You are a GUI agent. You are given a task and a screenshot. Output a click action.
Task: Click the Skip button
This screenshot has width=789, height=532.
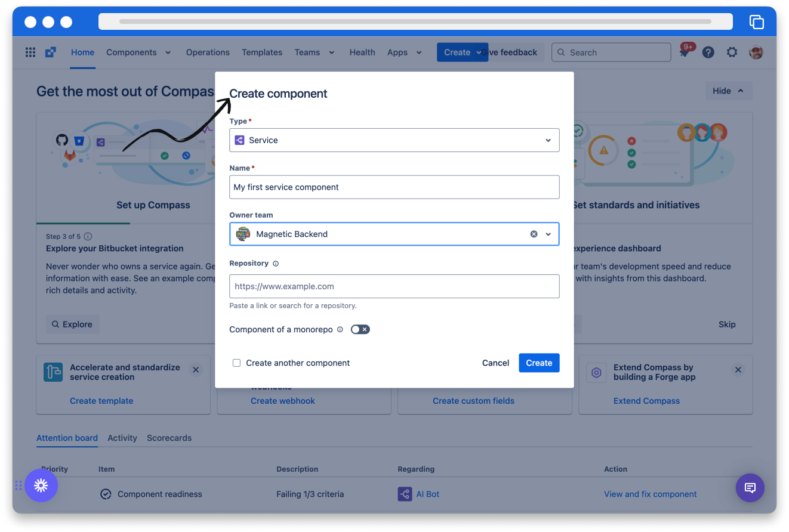(x=727, y=324)
